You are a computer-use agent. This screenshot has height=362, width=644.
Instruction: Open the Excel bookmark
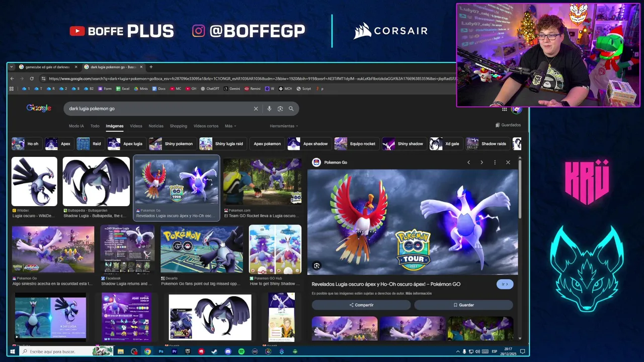coord(123,88)
